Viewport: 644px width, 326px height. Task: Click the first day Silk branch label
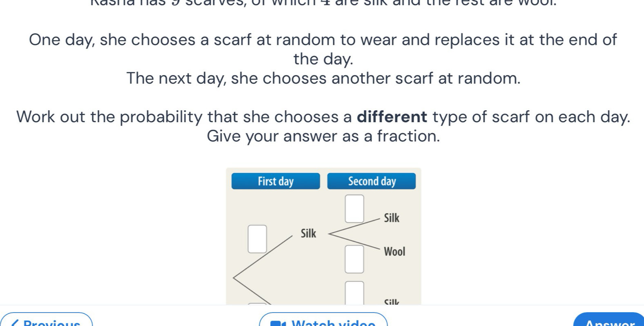click(308, 234)
